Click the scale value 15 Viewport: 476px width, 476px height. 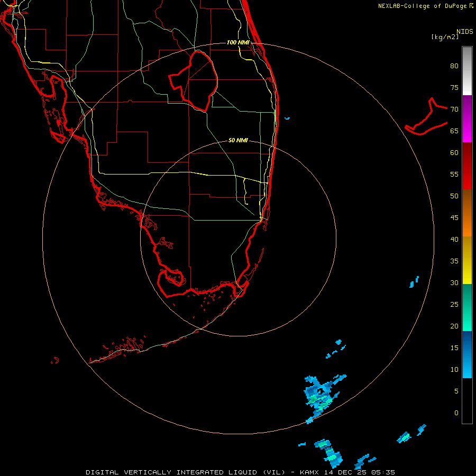(454, 348)
